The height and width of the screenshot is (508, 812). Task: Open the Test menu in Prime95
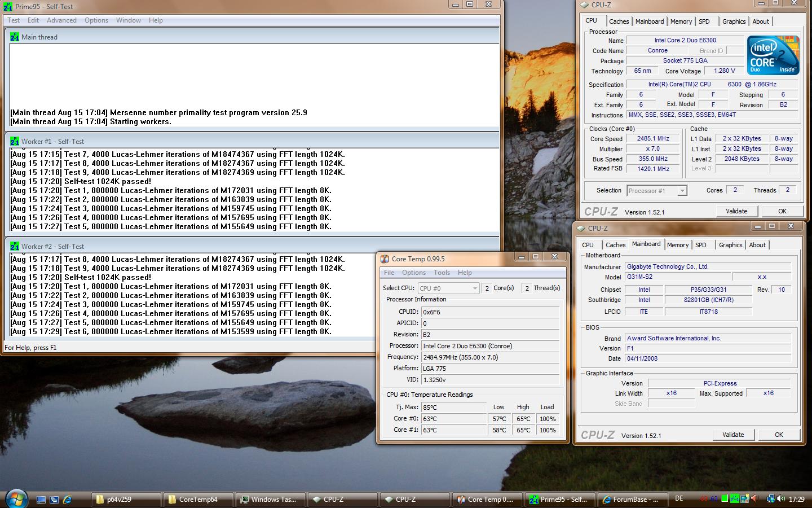click(x=14, y=20)
